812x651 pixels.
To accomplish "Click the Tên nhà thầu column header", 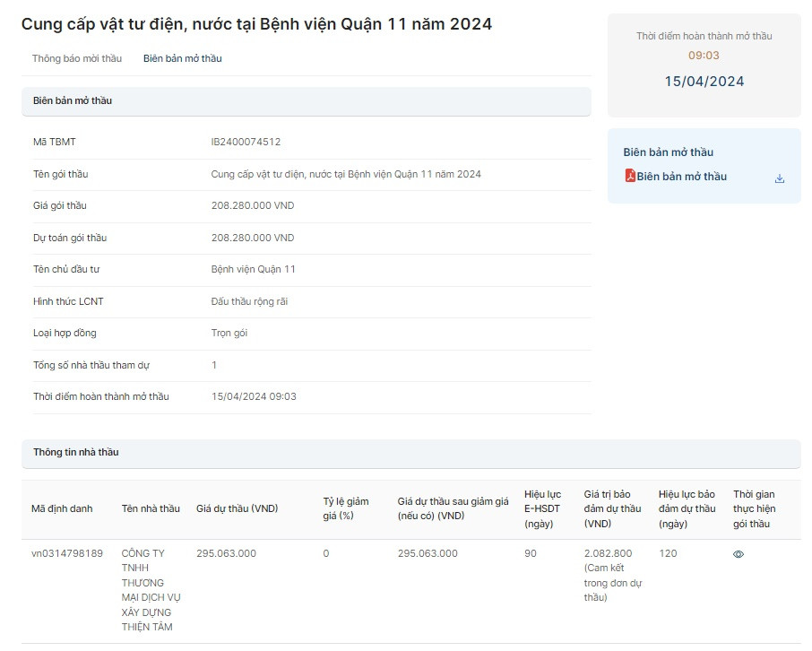I will (x=151, y=508).
